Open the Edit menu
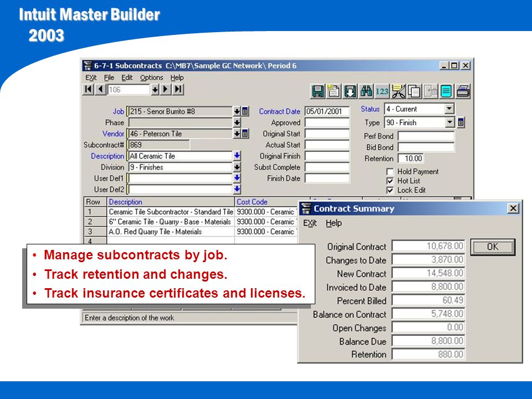 (127, 78)
